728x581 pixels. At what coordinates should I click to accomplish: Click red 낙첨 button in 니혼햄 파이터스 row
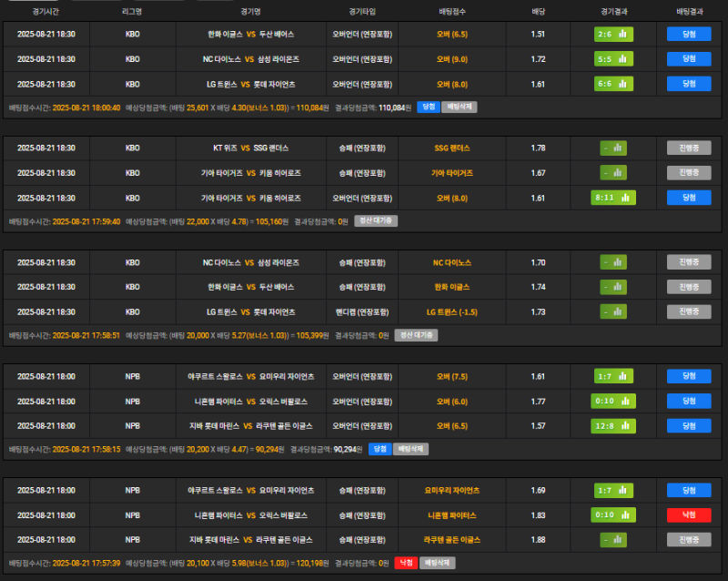[x=689, y=515]
